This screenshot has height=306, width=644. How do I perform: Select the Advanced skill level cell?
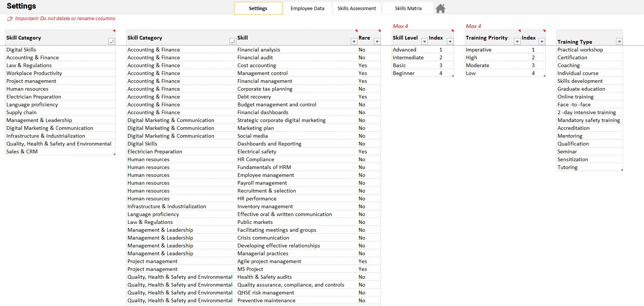click(410, 50)
